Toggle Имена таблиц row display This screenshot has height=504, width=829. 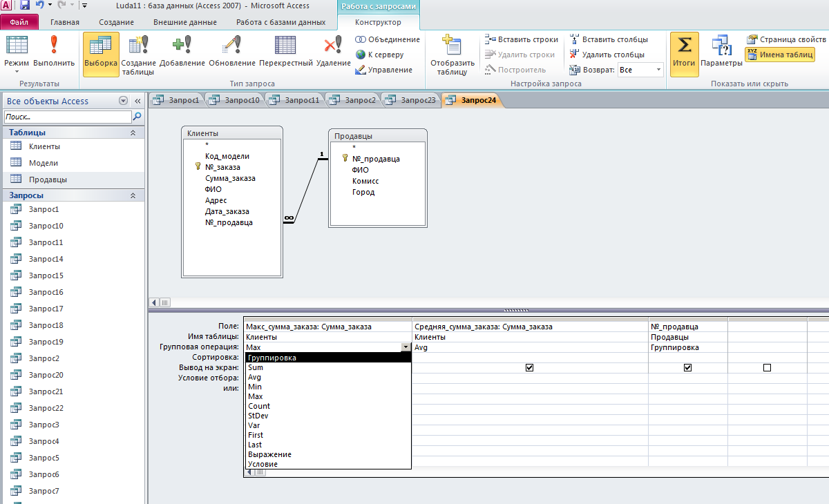tap(780, 54)
